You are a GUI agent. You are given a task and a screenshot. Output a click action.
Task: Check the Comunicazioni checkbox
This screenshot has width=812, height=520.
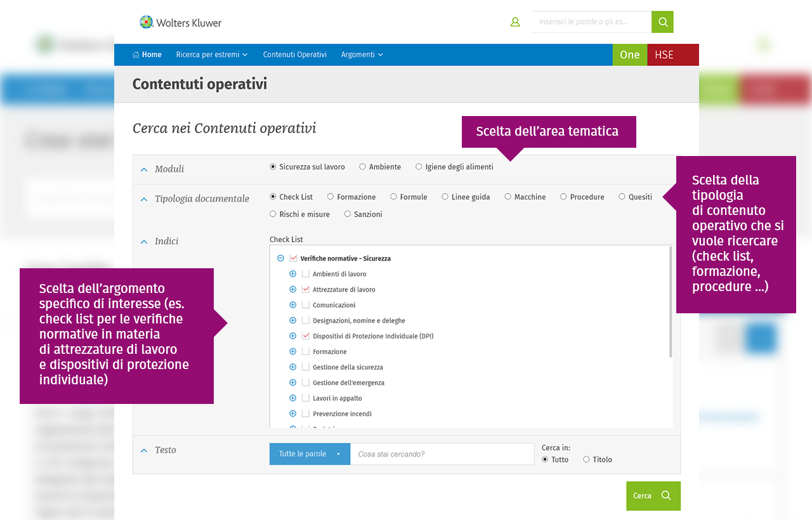pyautogui.click(x=306, y=305)
